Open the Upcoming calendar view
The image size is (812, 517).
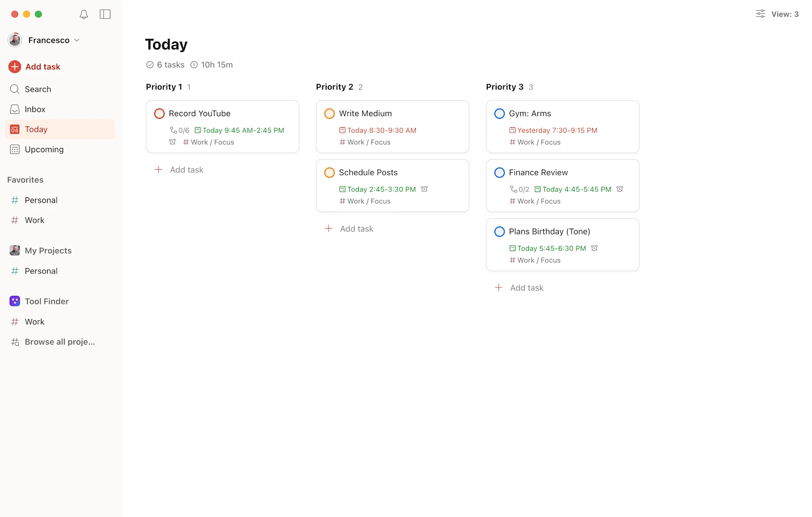pos(44,149)
